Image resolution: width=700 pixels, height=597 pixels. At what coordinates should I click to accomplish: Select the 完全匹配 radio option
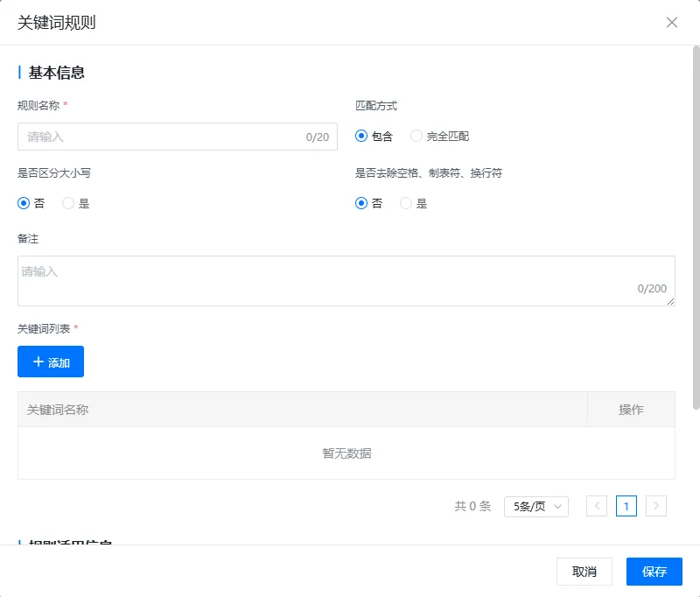pyautogui.click(x=416, y=137)
